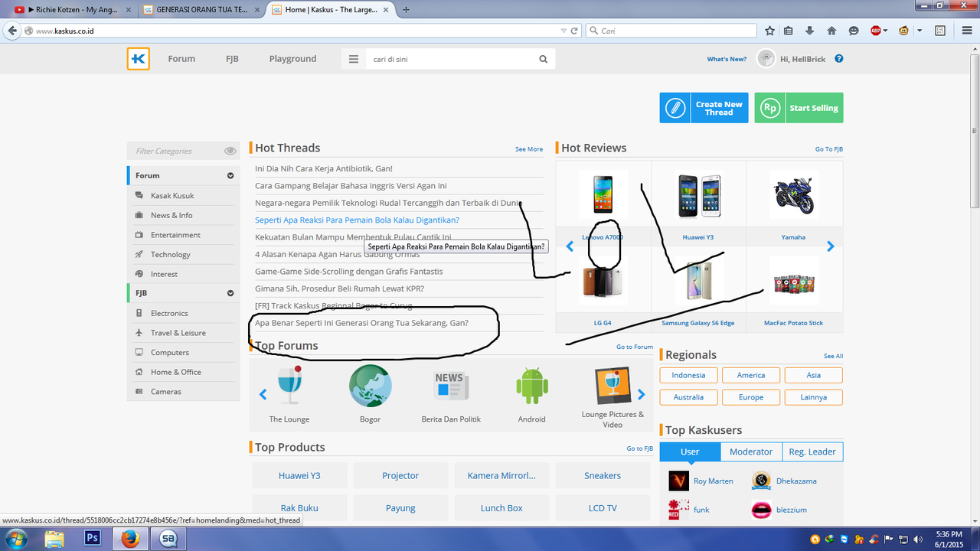This screenshot has height=551, width=980.
Task: Open Playground in top navigation
Action: pos(292,59)
